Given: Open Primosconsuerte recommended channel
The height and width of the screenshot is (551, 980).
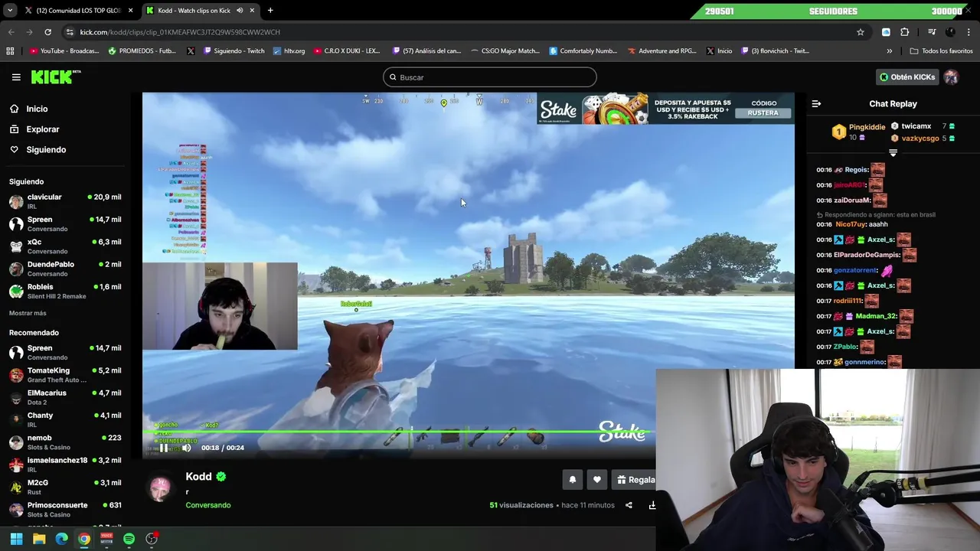Looking at the screenshot, I should click(65, 510).
